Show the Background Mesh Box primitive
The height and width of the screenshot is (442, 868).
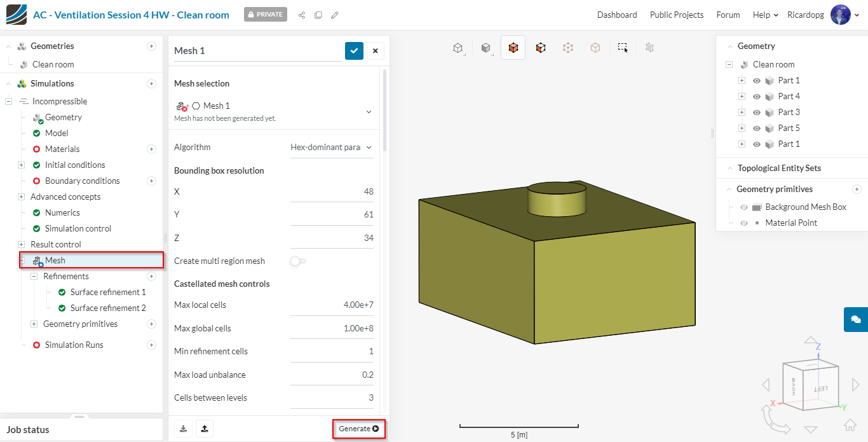tap(743, 207)
